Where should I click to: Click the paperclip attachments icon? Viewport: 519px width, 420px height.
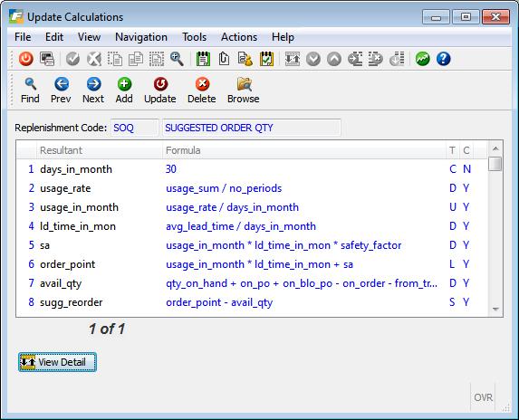point(224,59)
